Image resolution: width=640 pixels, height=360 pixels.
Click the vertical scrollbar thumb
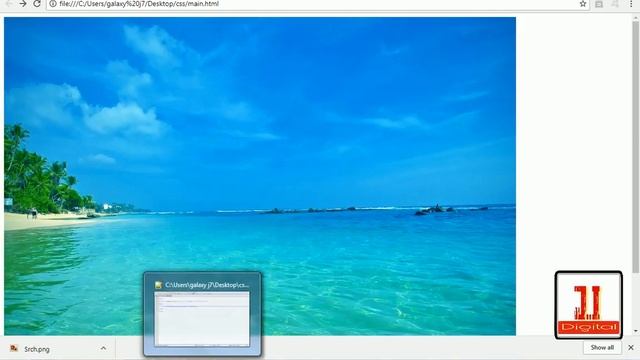(636, 147)
